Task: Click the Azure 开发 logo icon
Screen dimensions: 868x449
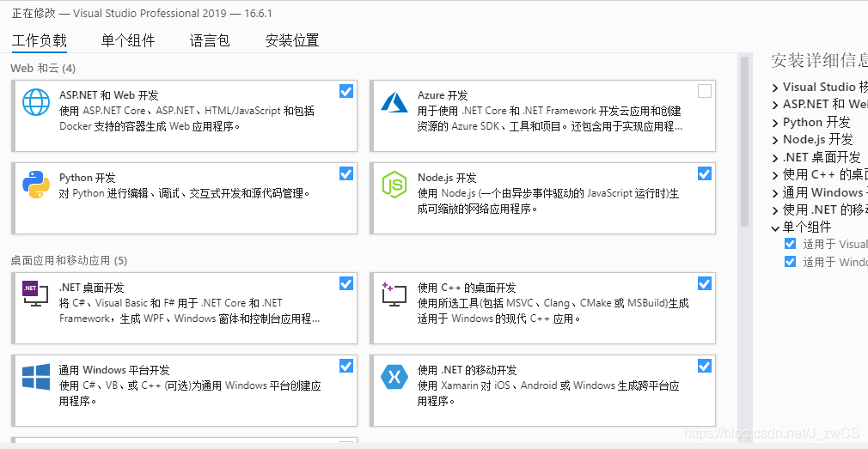Action: (x=394, y=102)
